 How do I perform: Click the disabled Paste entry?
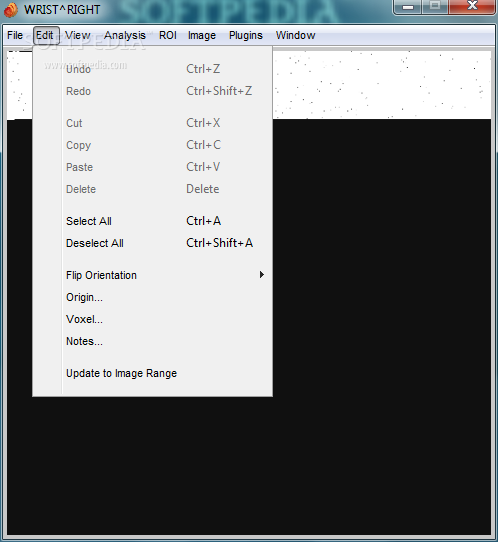point(152,167)
